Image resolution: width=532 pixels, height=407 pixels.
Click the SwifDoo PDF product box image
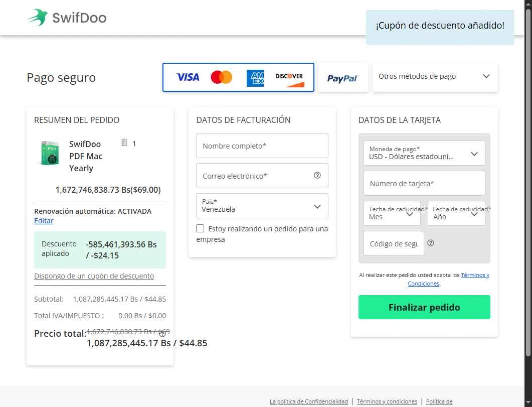(50, 153)
